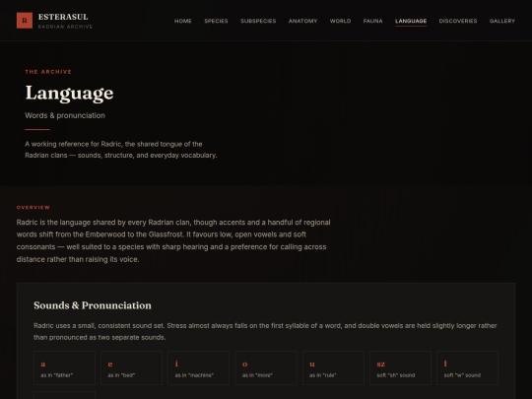Click the 'Sounds & Pronunciation' heading
This screenshot has height=399, width=532.
[93, 305]
